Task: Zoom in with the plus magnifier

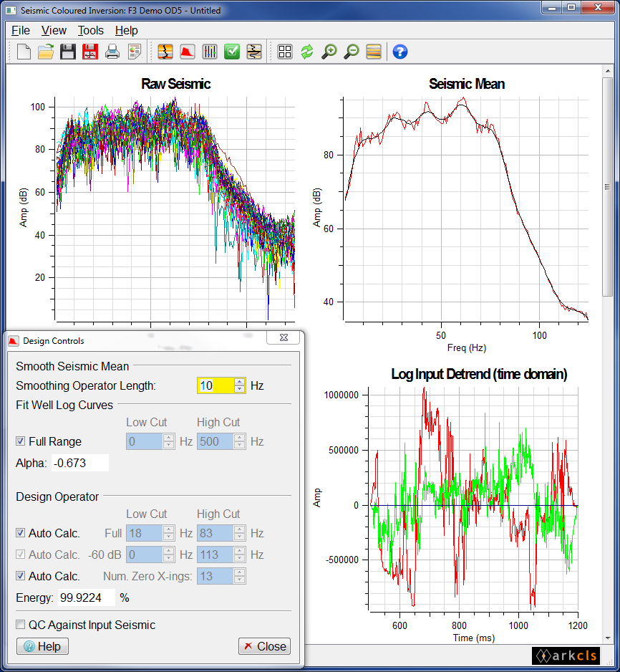Action: (329, 52)
